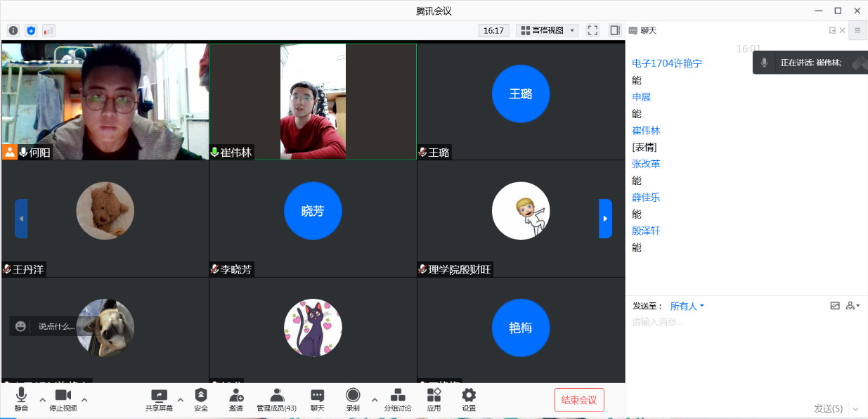Open the 宫格视图 layout dropdown
The height and width of the screenshot is (419, 868).
546,30
